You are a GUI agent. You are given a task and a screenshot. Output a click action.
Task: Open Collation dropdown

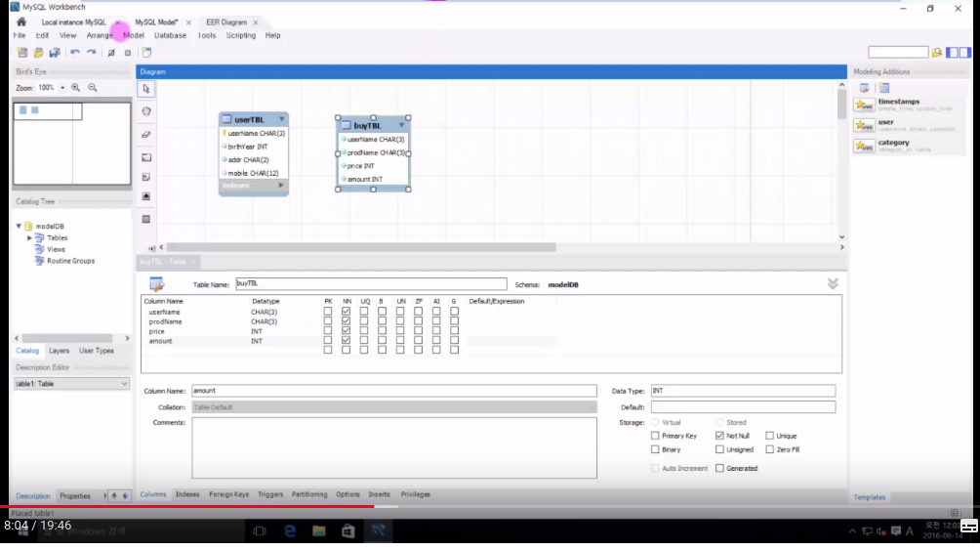(394, 407)
